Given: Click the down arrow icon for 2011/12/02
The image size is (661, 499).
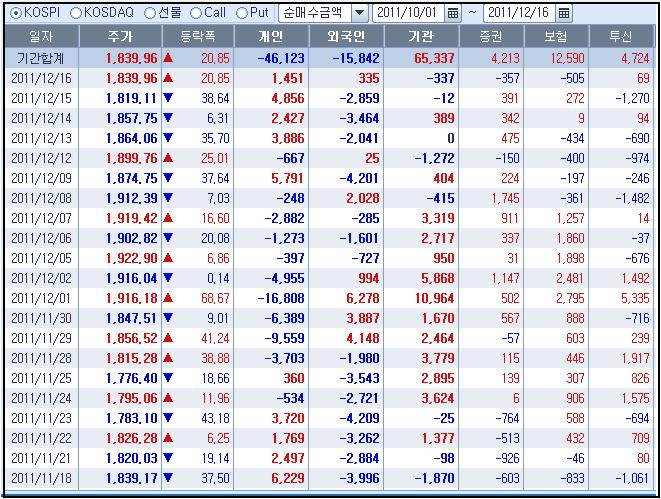Looking at the screenshot, I should 168,278.
